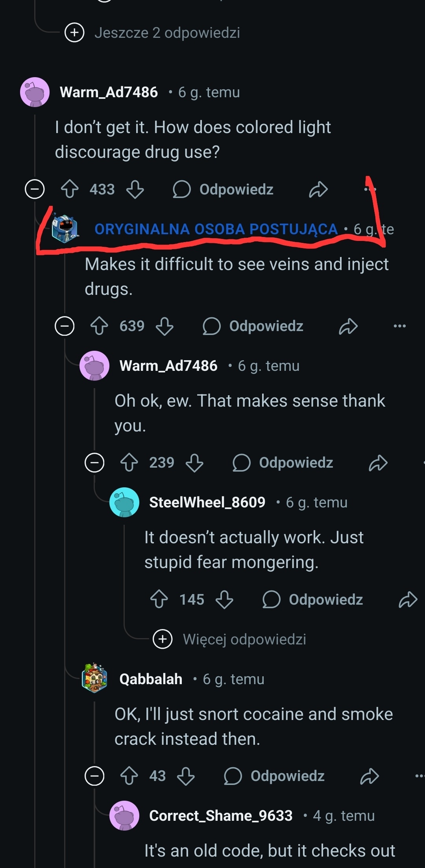425x868 pixels.
Task: Collapse the thread under the 639-point comment
Action: pyautogui.click(x=65, y=326)
